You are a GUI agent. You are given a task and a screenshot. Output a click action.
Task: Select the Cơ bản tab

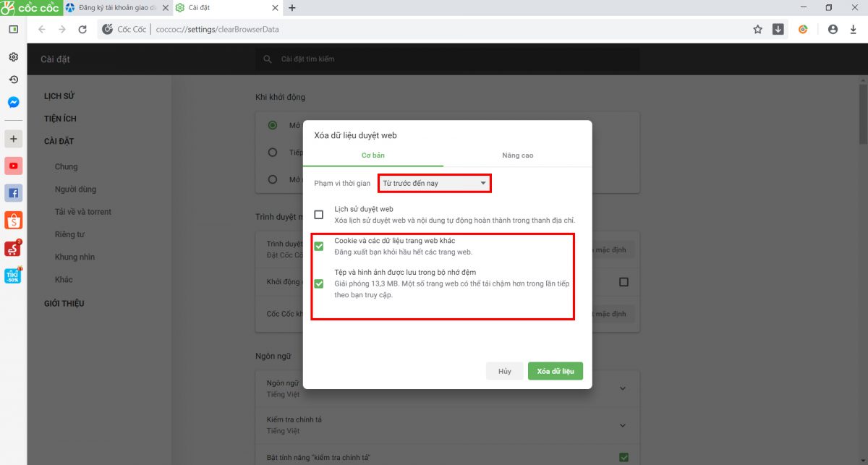pos(373,155)
